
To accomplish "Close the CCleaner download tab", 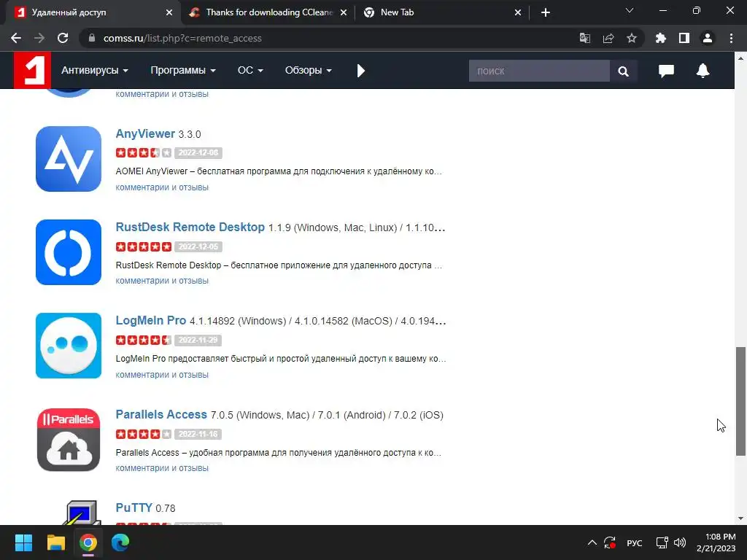I will tap(343, 12).
